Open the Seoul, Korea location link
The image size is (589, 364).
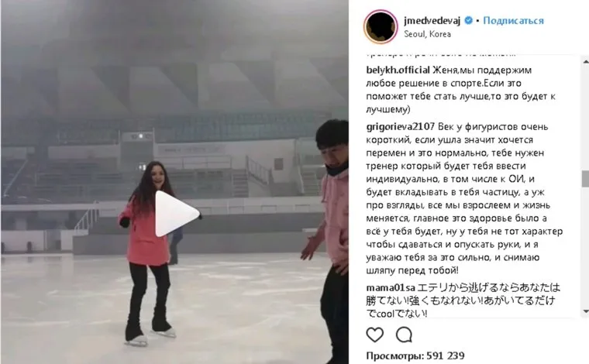[427, 34]
